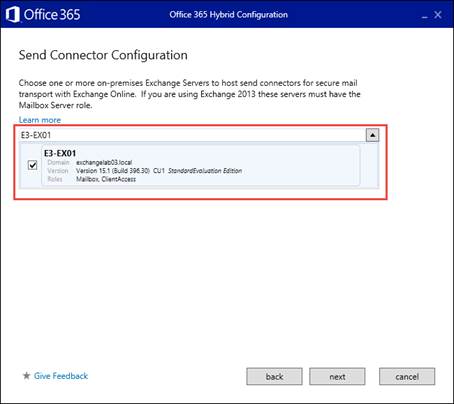
Task: Click the star icon beside Give Feedback
Action: point(26,376)
